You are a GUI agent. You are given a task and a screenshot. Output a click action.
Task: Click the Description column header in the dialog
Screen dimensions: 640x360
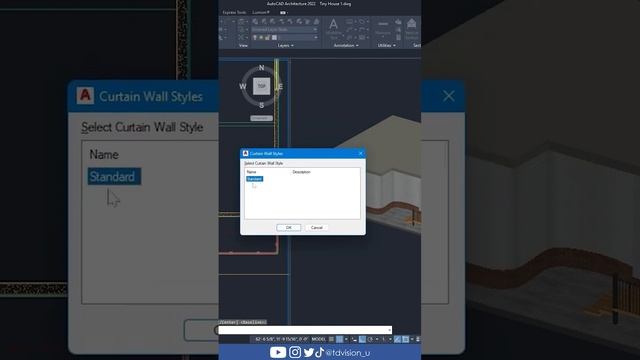coord(301,172)
